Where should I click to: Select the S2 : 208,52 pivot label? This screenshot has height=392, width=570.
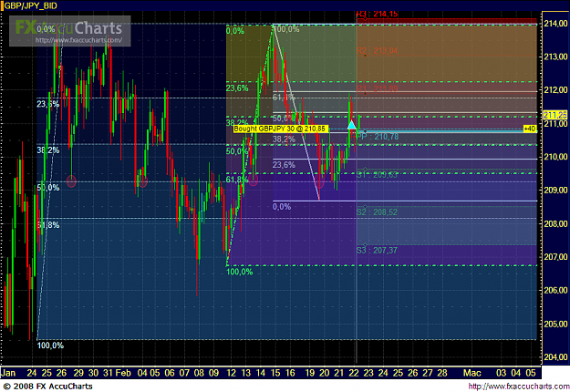click(377, 211)
